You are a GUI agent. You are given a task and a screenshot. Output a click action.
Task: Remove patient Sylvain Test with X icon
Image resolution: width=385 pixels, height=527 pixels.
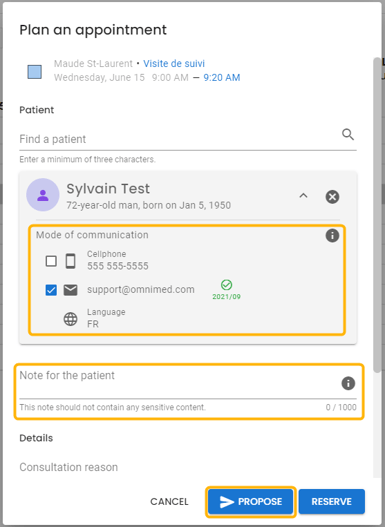click(x=332, y=197)
